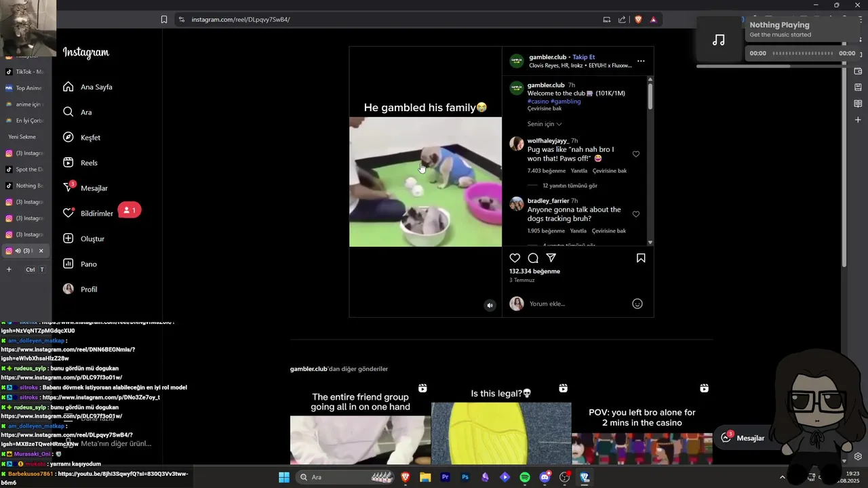Open Pano dashboard in sidebar
Screen dimensions: 868x488
[x=80, y=264]
